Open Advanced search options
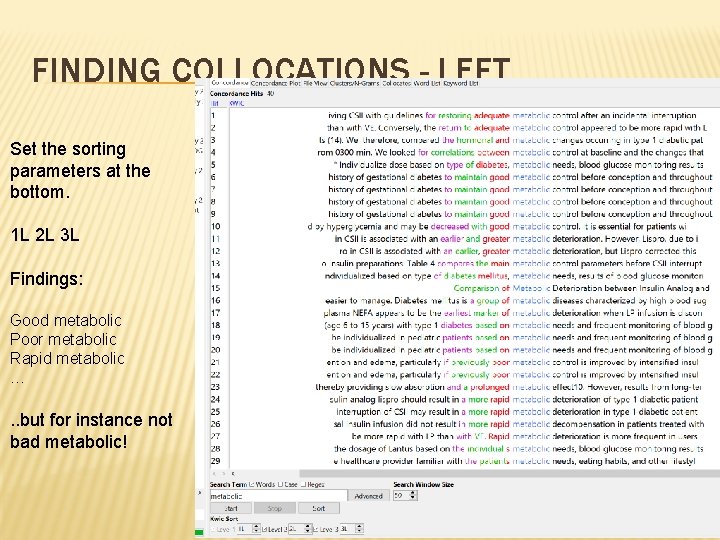Viewport: 720px width, 540px height. (368, 496)
